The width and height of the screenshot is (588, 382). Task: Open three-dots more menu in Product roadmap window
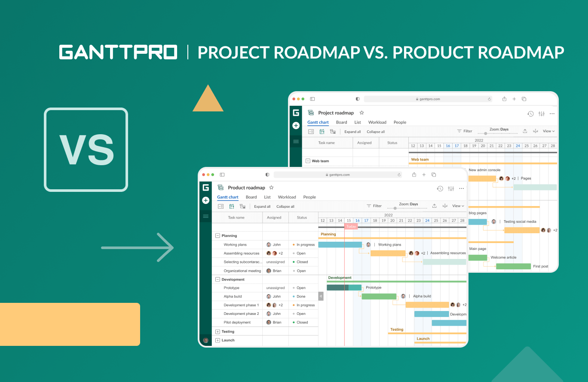pos(462,188)
